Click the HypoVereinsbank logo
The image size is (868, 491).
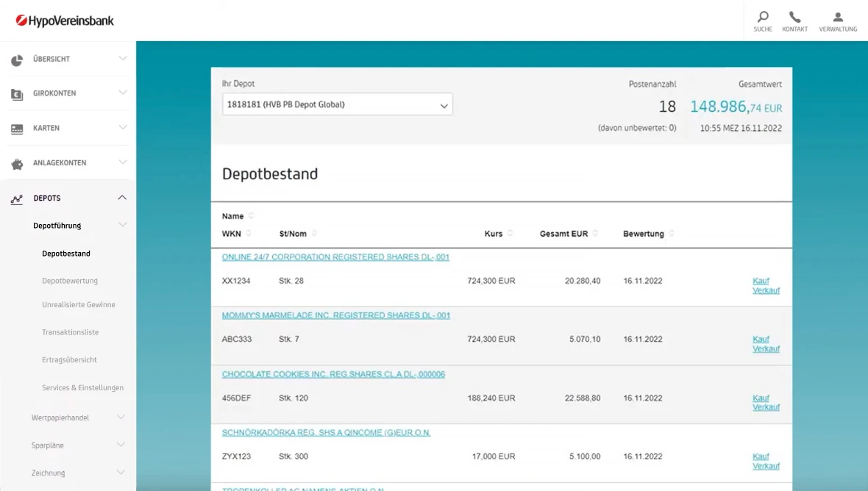(65, 21)
